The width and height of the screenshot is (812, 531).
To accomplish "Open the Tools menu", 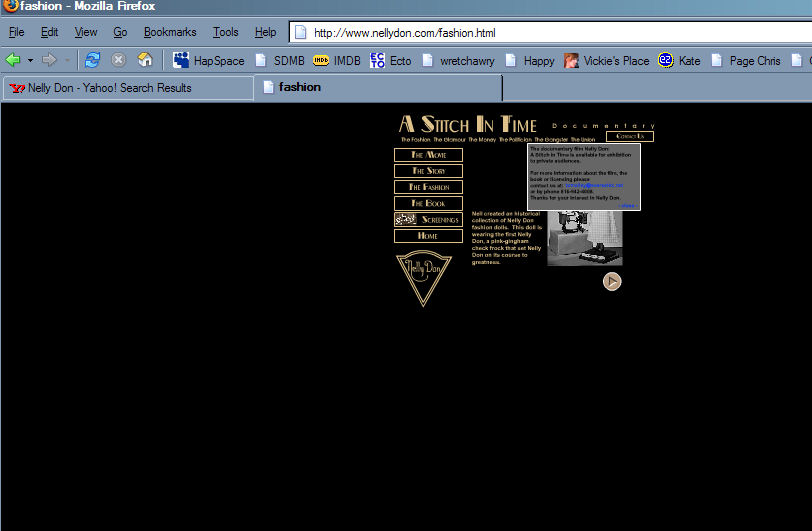I will click(225, 32).
